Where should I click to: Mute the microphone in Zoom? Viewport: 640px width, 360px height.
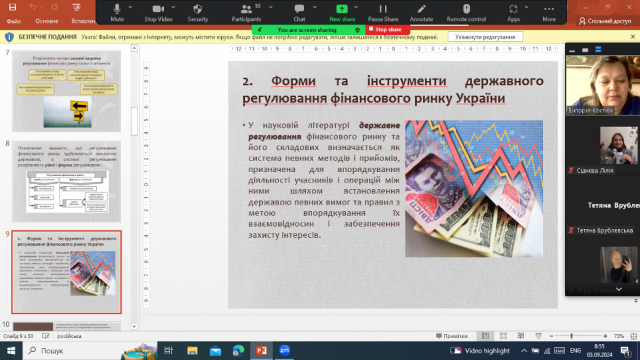(x=117, y=13)
